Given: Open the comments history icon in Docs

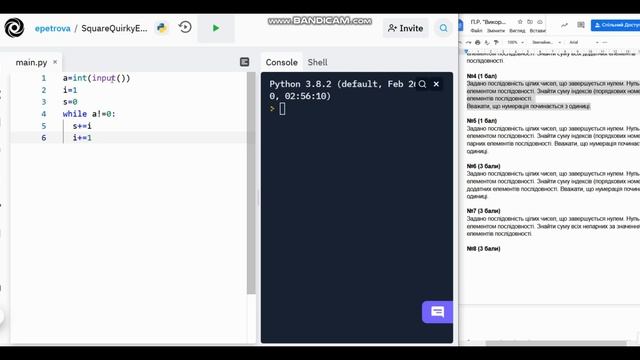Looking at the screenshot, I should (581, 25).
